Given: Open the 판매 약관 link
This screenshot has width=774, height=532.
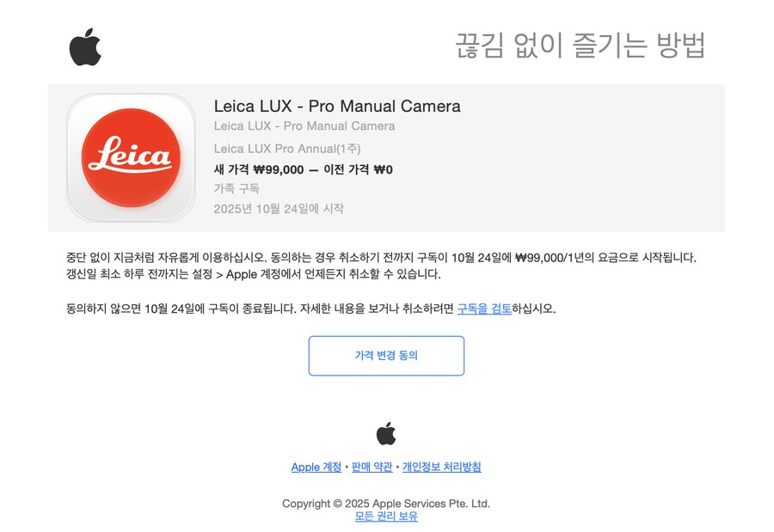Looking at the screenshot, I should point(372,467).
